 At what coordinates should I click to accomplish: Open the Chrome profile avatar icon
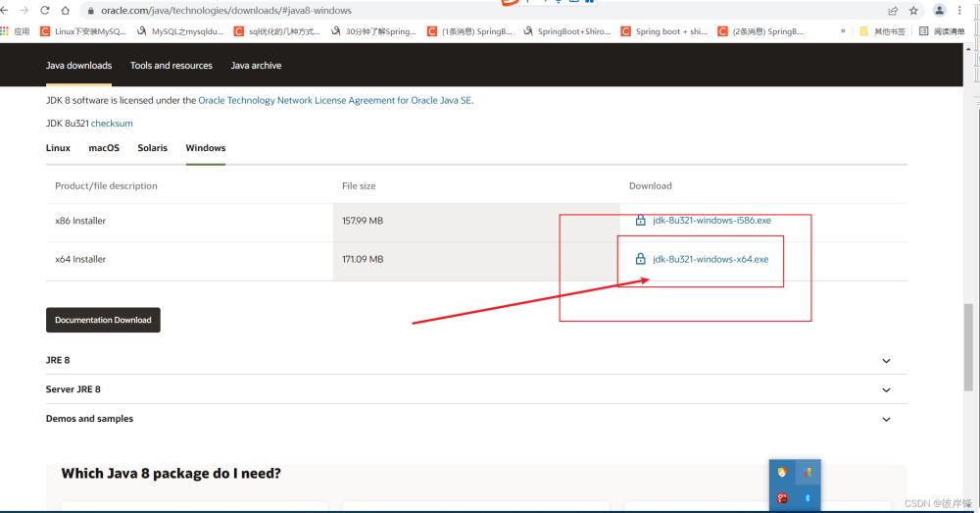click(x=940, y=11)
